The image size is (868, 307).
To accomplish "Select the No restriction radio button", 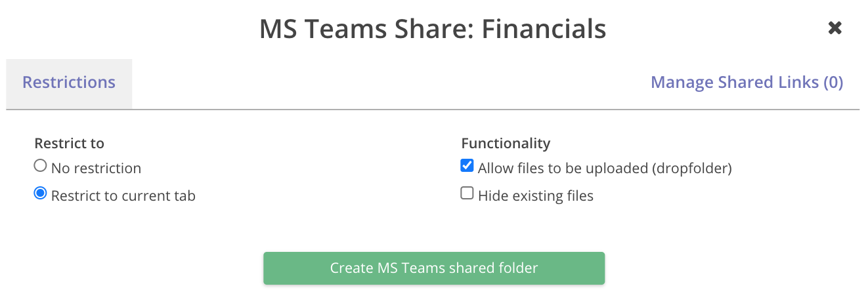I will [41, 167].
